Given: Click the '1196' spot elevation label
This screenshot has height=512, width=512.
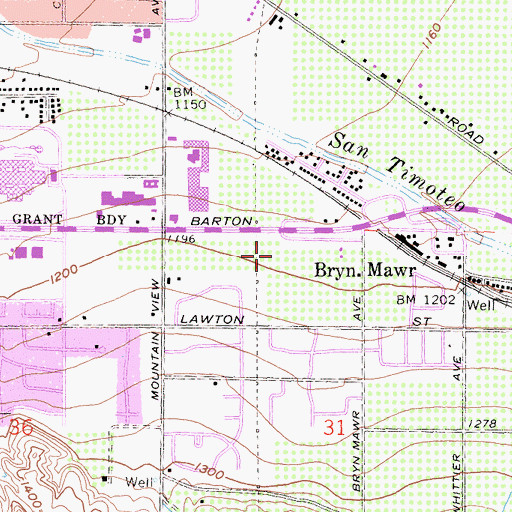Looking at the screenshot, I should click(x=181, y=239).
